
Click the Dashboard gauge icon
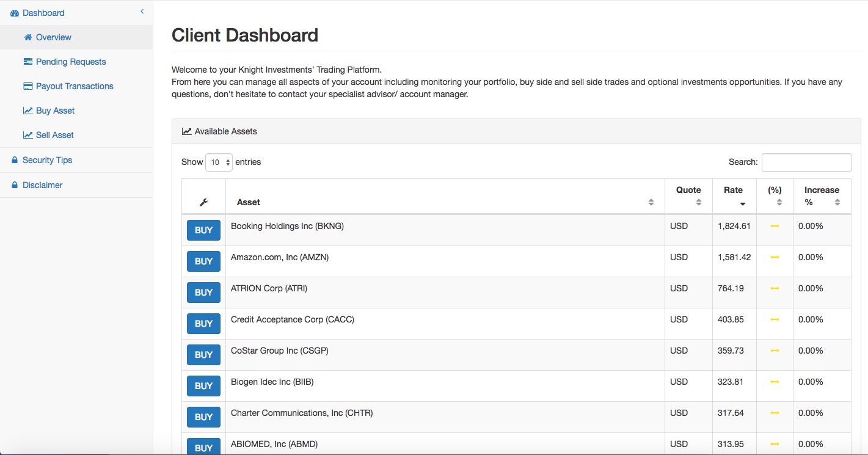(x=15, y=13)
